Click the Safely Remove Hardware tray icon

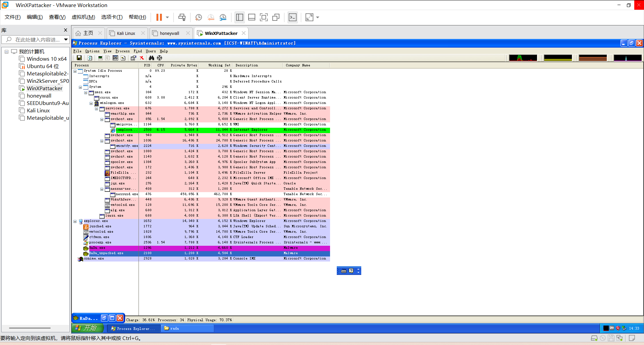pyautogui.click(x=624, y=328)
